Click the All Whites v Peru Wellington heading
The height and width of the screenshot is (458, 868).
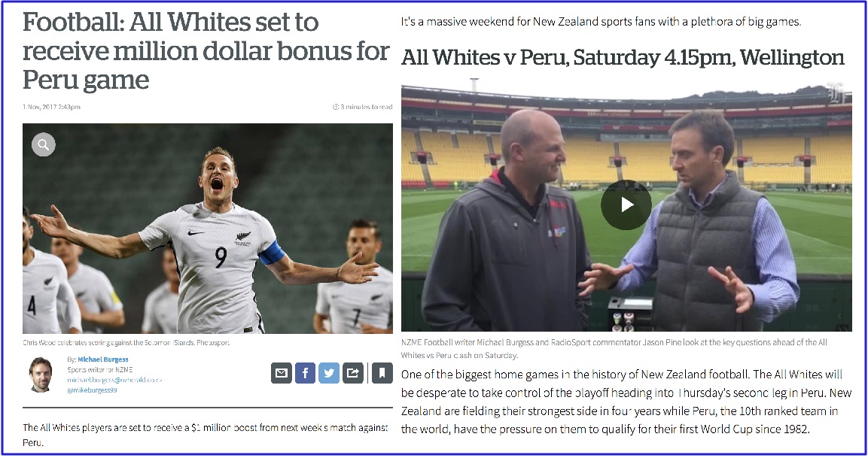(623, 57)
